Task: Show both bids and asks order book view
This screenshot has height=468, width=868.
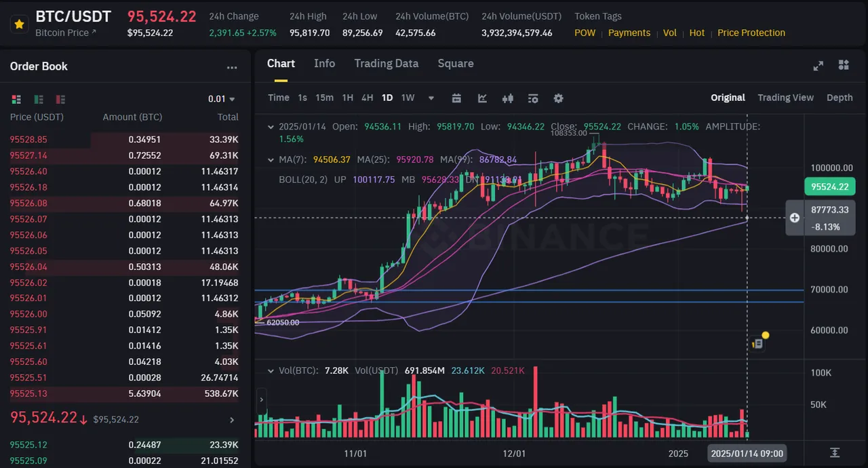Action: pyautogui.click(x=16, y=100)
